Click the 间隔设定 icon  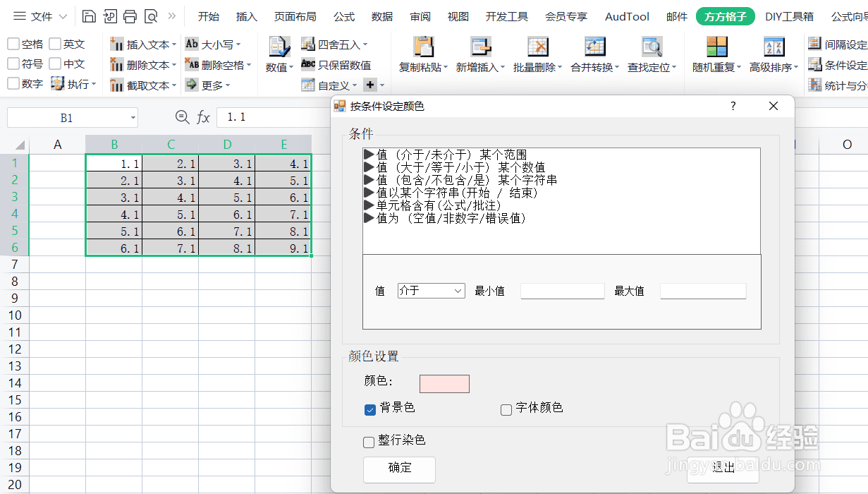pos(814,44)
